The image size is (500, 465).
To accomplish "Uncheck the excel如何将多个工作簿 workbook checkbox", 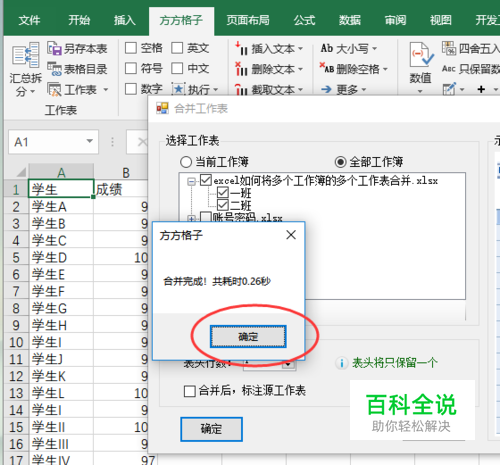I will coord(206,180).
